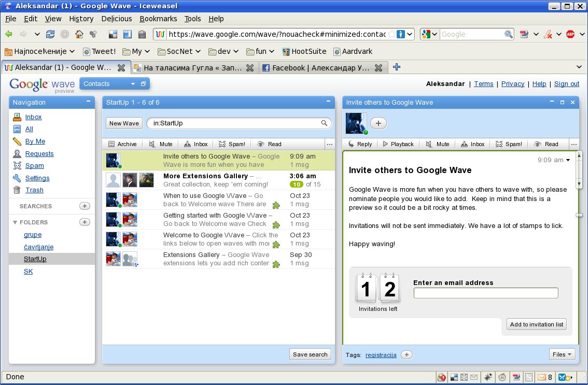Viewport: 588px width, 385px height.
Task: Open the Trash navigation link
Action: pos(34,190)
